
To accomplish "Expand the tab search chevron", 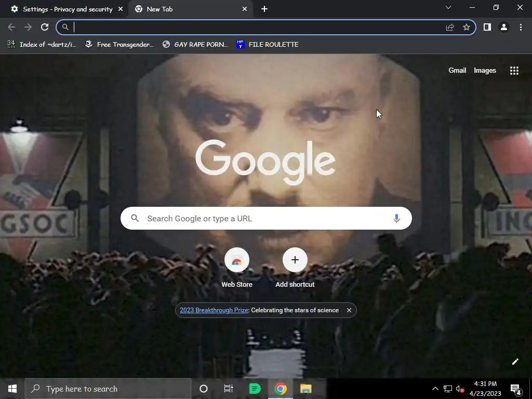I will click(448, 7).
